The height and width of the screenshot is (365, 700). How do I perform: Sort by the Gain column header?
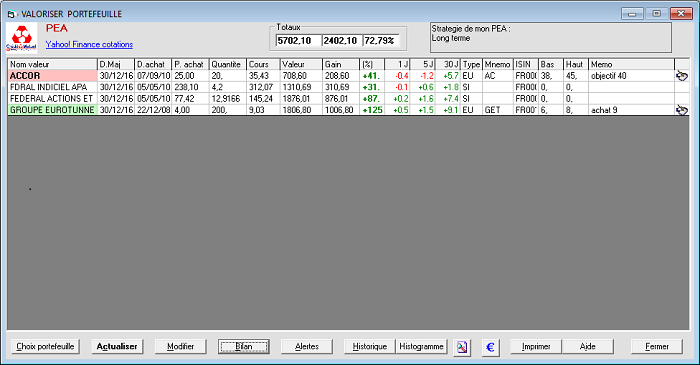coord(341,64)
